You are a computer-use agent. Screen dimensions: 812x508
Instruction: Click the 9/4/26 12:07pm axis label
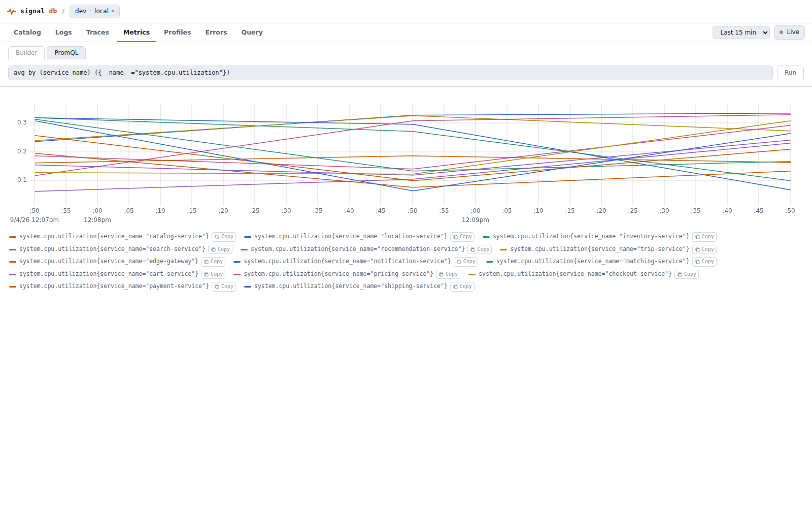(35, 220)
